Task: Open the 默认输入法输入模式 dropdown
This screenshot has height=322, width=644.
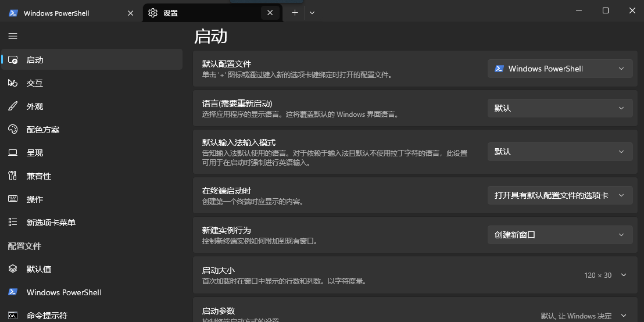Action: [x=560, y=152]
